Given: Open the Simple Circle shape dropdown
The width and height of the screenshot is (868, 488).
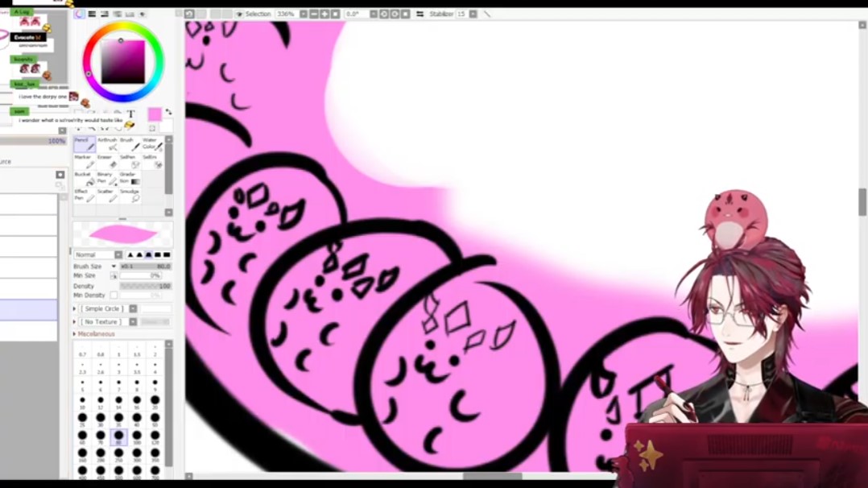Looking at the screenshot, I should (x=133, y=308).
